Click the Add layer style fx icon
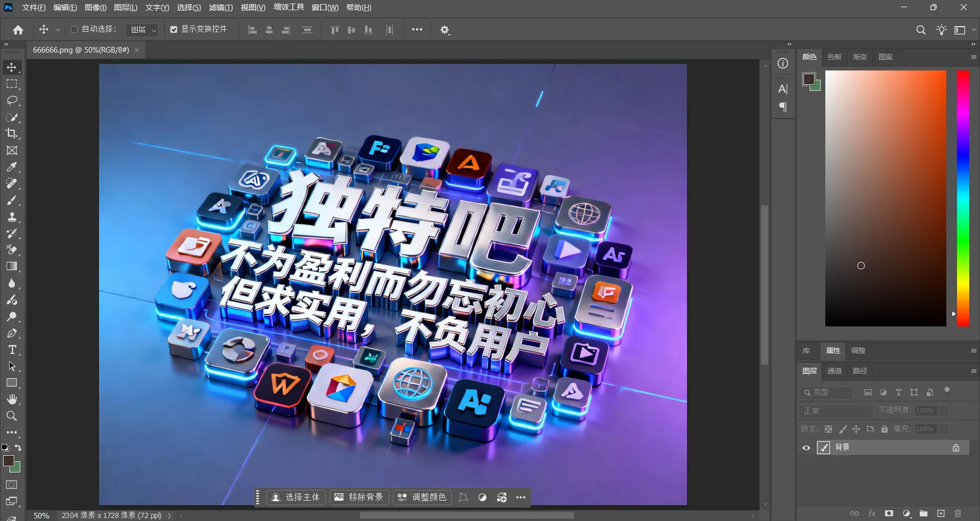Viewport: 980px width, 521px height. coord(872,514)
